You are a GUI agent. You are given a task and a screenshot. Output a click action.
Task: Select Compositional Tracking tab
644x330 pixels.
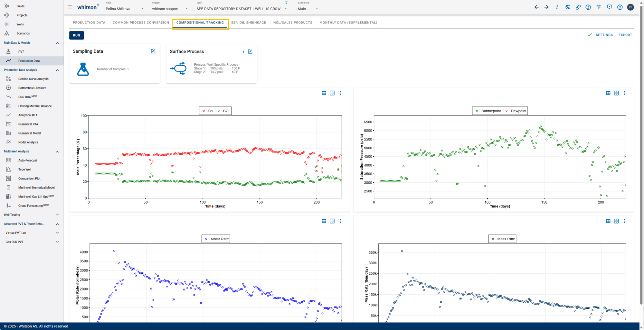[200, 23]
